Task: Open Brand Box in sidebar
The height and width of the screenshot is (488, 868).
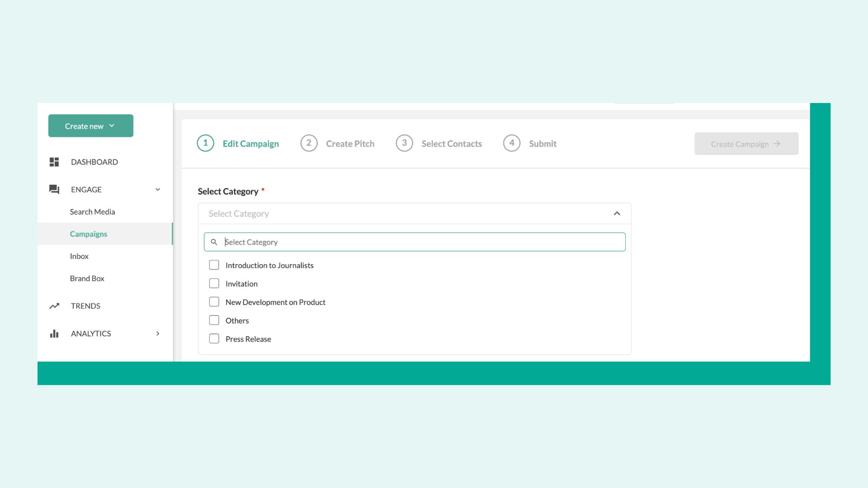Action: 87,278
